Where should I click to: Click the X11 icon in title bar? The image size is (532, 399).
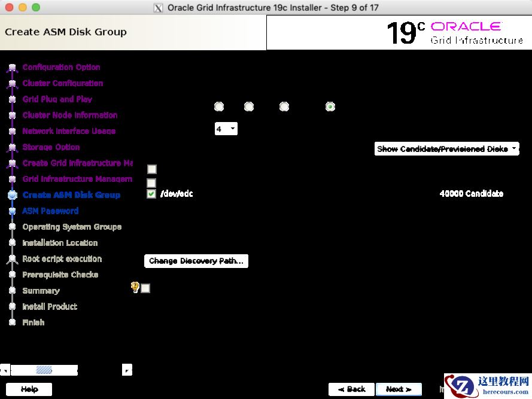click(x=158, y=8)
